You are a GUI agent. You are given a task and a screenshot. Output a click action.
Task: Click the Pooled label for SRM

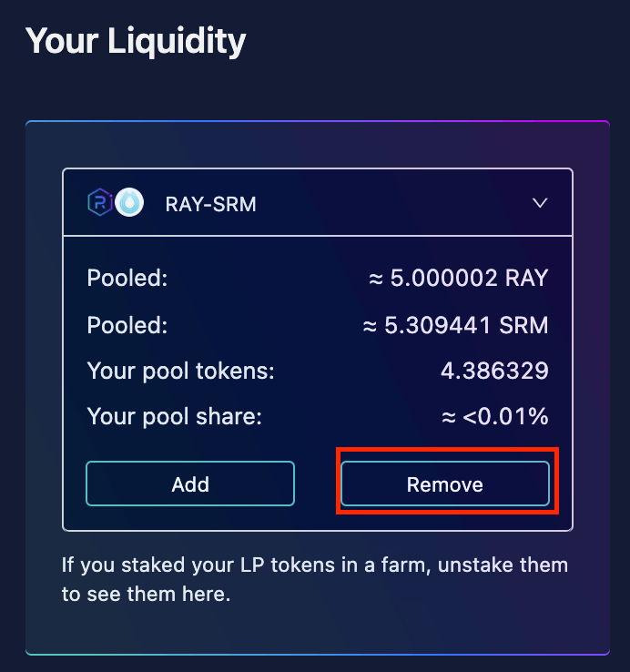pos(127,325)
